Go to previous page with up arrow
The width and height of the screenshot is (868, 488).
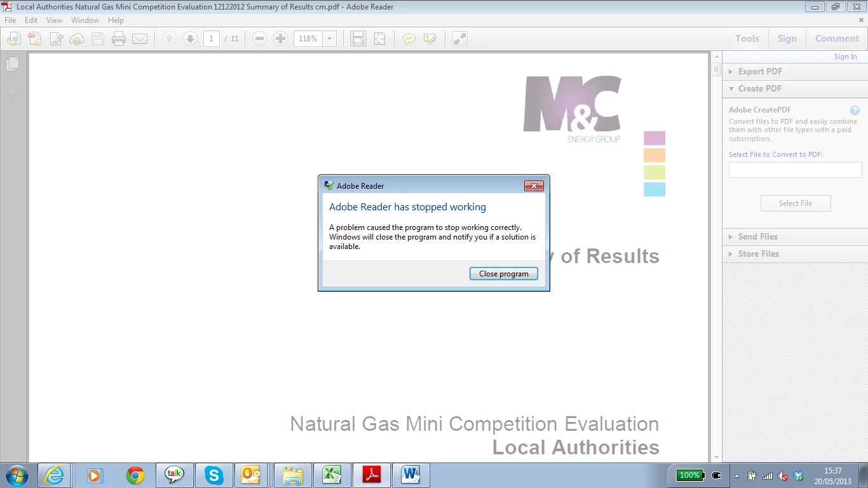(x=169, y=39)
